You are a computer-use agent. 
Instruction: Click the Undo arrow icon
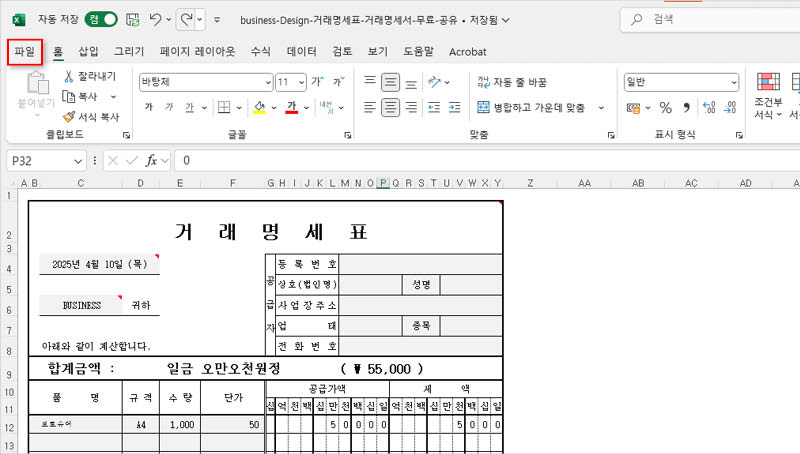156,20
